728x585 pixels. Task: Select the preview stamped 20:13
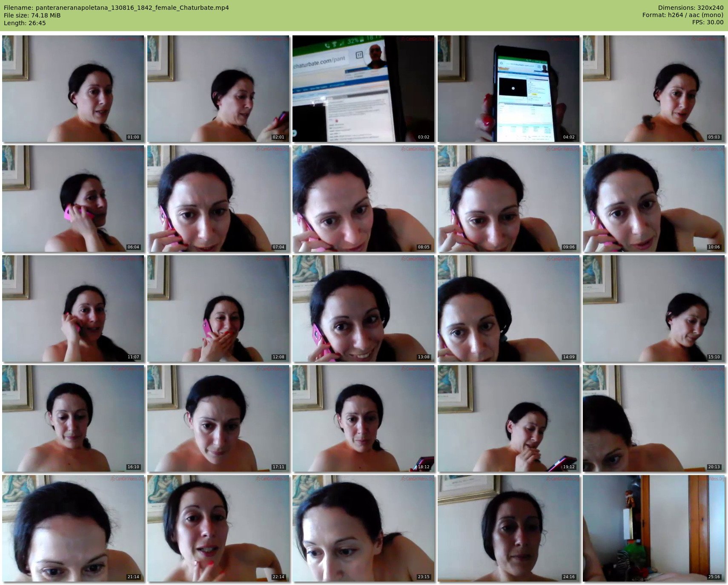click(x=654, y=418)
